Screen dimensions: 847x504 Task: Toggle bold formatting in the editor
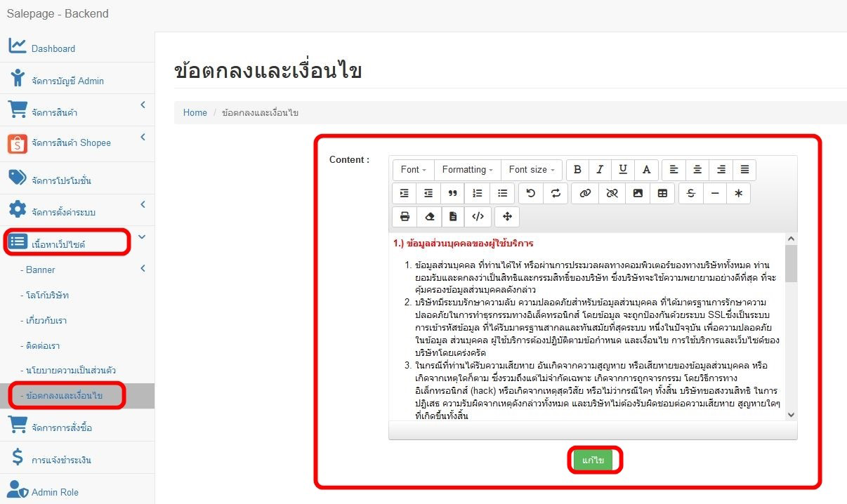coord(577,170)
